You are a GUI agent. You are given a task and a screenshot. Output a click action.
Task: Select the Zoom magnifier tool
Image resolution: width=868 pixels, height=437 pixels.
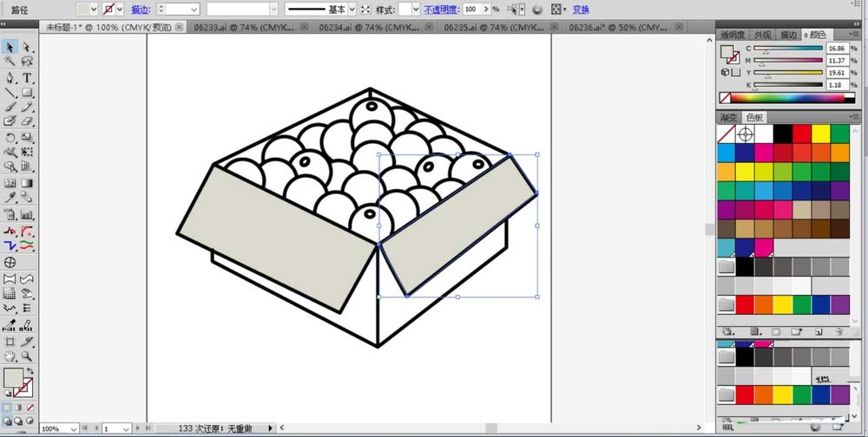click(x=27, y=355)
